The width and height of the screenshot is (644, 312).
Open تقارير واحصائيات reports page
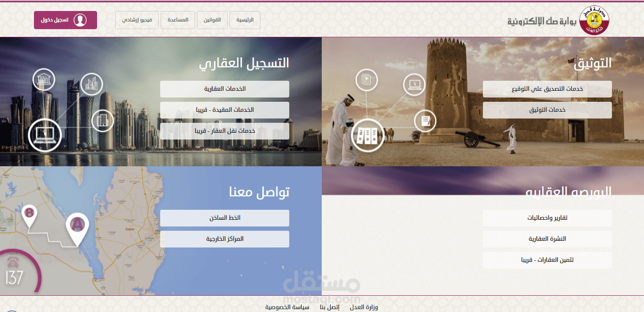(547, 218)
